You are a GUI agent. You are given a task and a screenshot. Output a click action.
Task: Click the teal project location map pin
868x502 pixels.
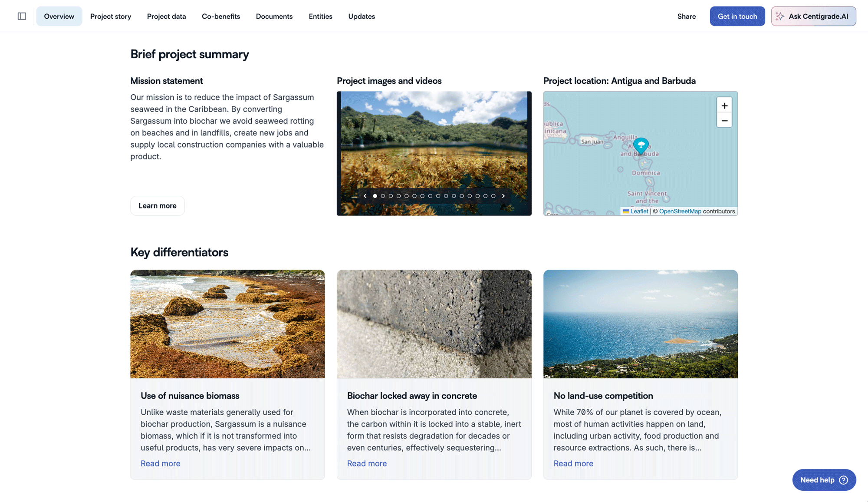coord(641,145)
